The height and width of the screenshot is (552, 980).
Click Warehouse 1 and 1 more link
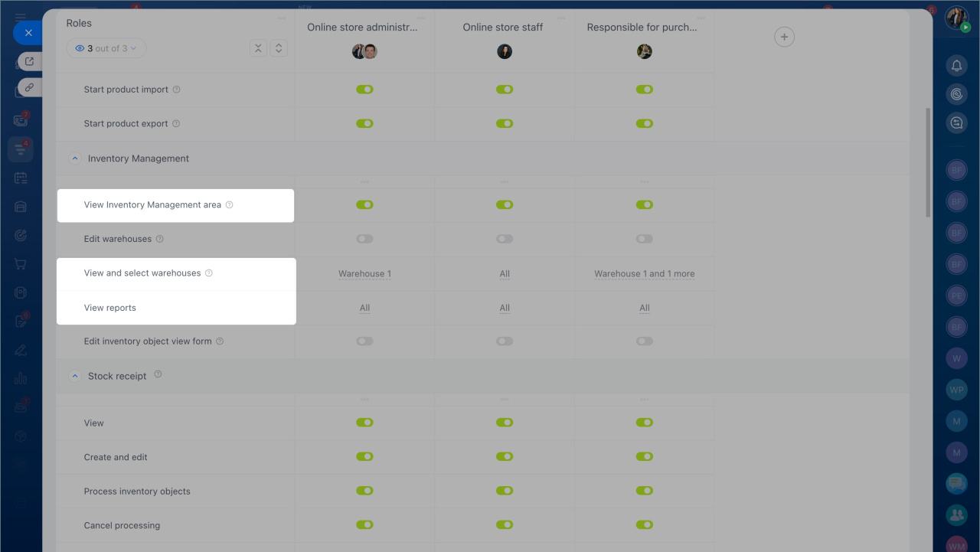(x=645, y=273)
